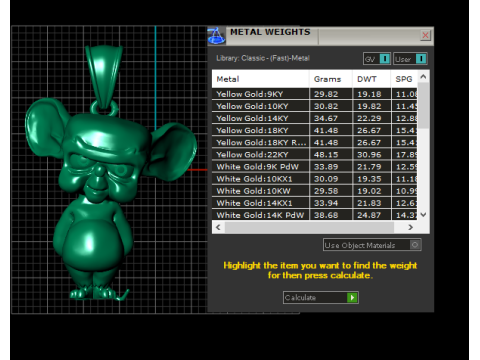Click the Metal Weights logo icon

point(216,36)
